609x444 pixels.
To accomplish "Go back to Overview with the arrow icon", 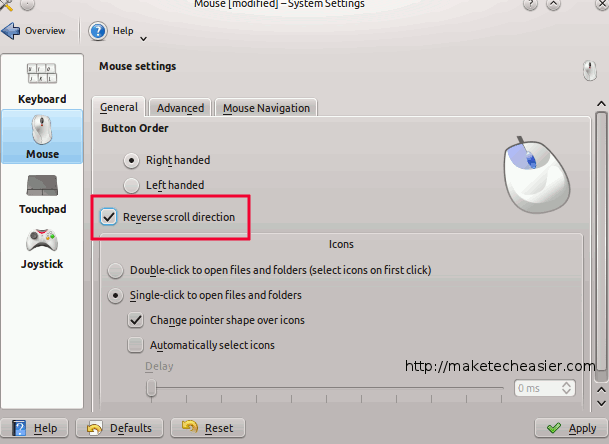I will pyautogui.click(x=10, y=31).
